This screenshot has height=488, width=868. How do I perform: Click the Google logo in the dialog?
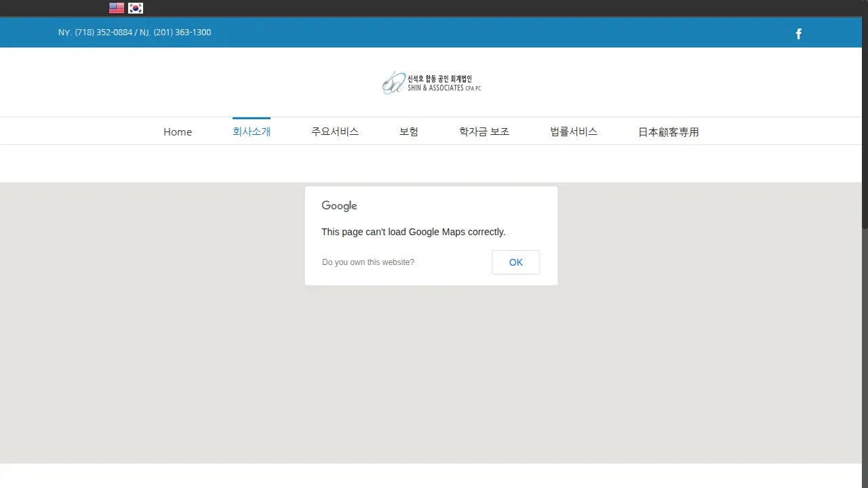tap(339, 206)
